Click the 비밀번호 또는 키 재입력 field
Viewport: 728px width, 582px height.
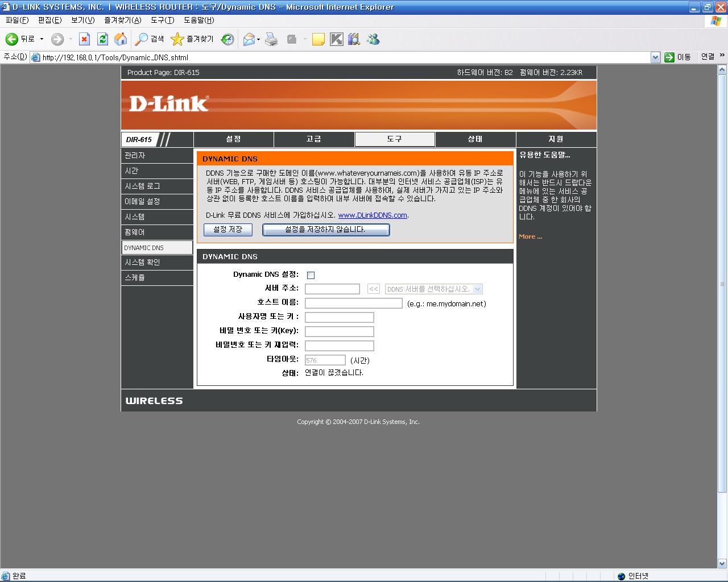click(x=340, y=346)
